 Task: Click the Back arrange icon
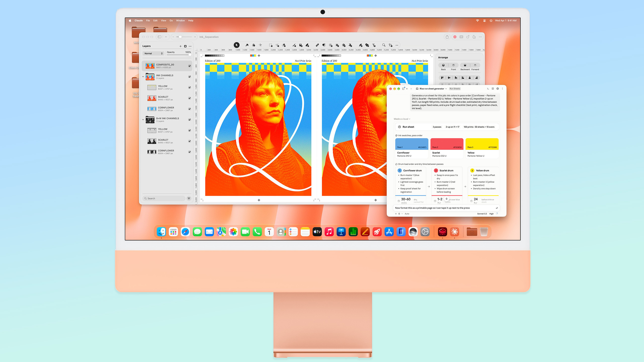click(443, 65)
